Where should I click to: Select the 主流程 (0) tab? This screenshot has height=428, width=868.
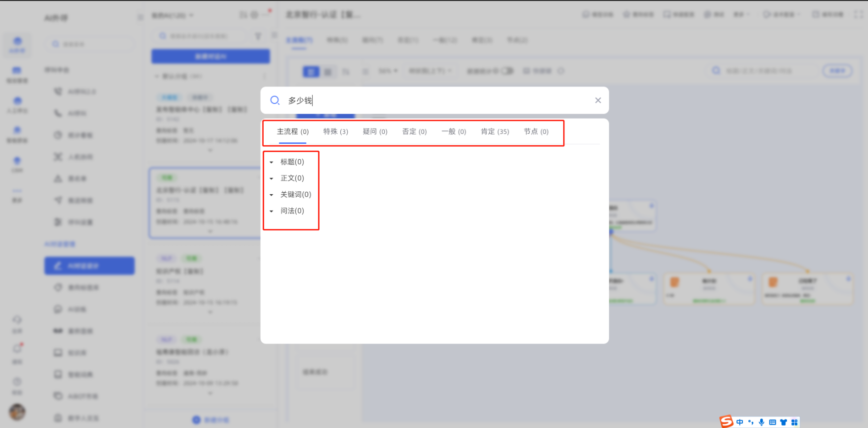[292, 131]
